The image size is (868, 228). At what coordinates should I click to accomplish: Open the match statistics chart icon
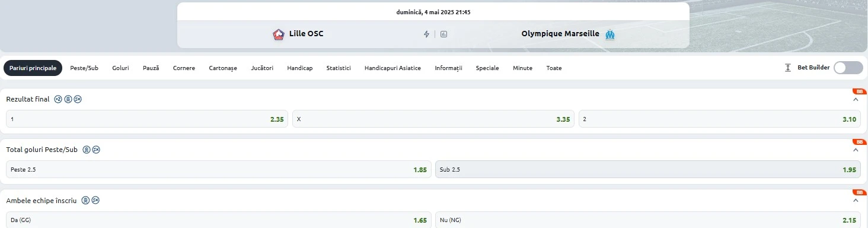(443, 34)
